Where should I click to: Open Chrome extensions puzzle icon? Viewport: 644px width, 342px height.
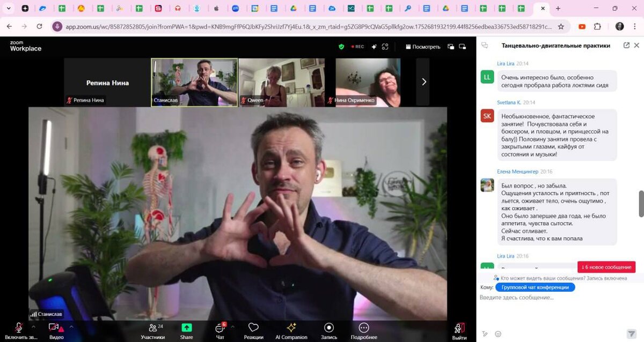click(x=597, y=26)
